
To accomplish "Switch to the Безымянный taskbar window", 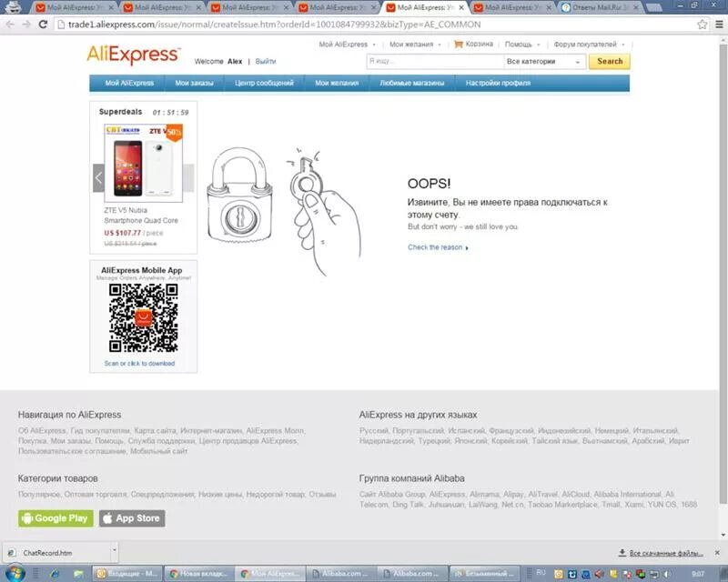I will pos(484,574).
